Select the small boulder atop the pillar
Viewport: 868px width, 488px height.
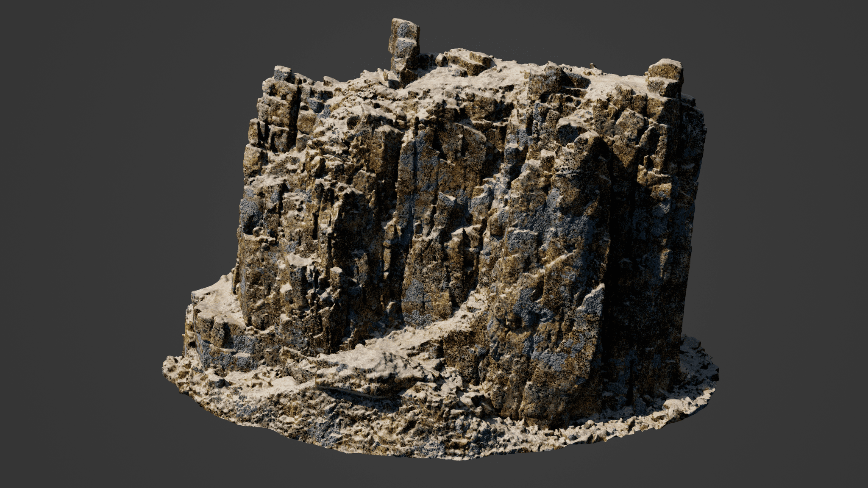[x=403, y=25]
